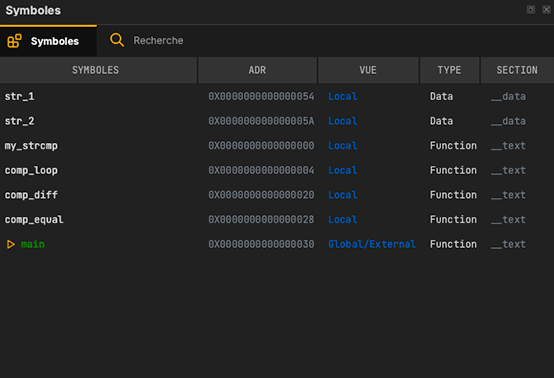554x378 pixels.
Task: Click the Local view of comp_equal
Action: click(343, 220)
